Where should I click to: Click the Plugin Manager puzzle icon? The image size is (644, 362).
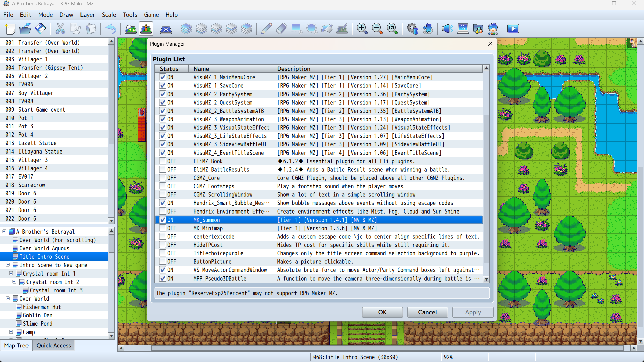point(427,29)
